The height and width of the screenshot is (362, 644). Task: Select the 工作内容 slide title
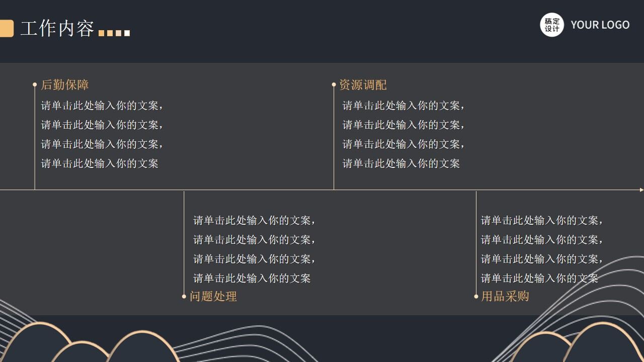click(x=58, y=29)
